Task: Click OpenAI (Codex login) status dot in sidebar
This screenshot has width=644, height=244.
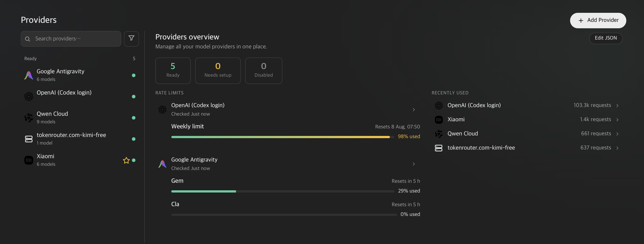Action: tap(134, 96)
